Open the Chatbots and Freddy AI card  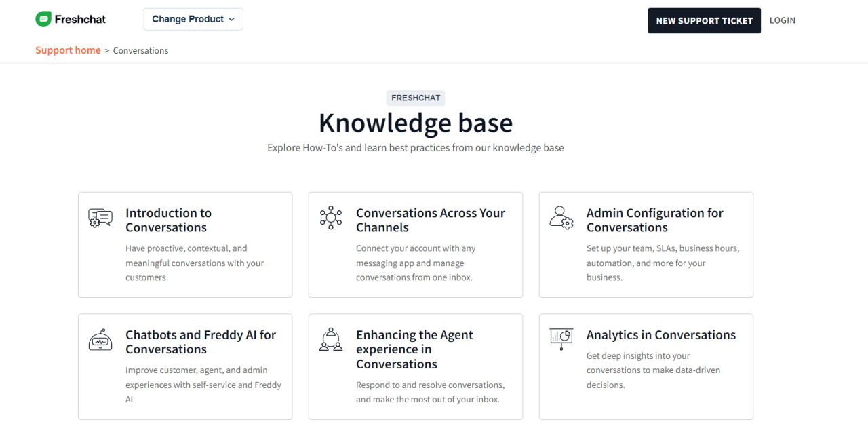[184, 366]
